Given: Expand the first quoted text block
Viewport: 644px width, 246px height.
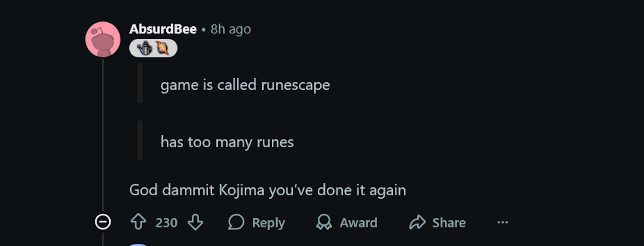Looking at the screenshot, I should point(245,85).
